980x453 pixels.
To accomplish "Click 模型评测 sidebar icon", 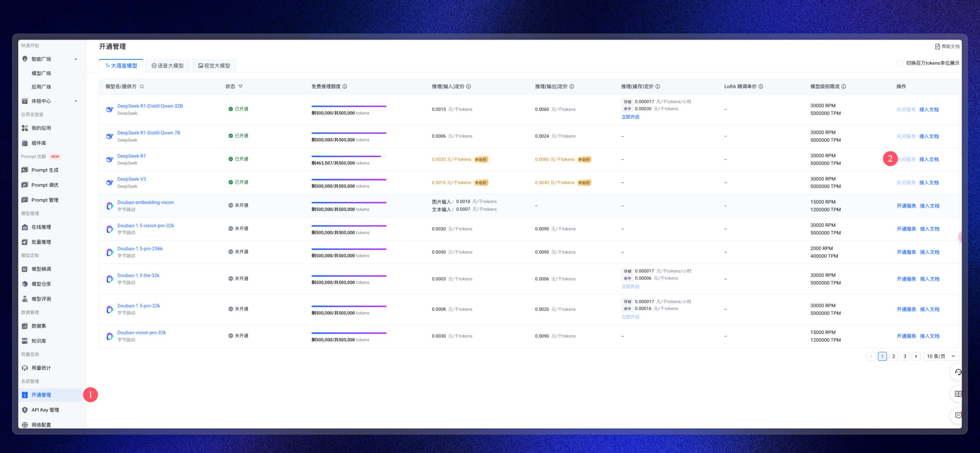I will click(25, 299).
